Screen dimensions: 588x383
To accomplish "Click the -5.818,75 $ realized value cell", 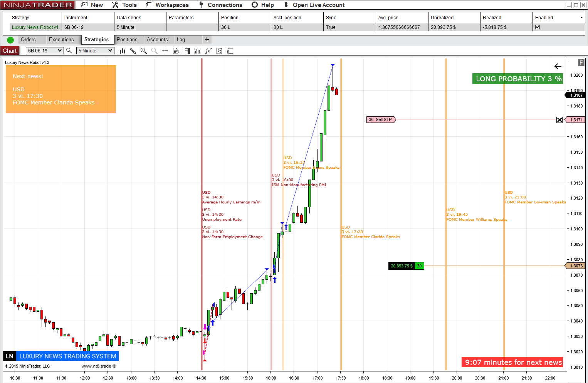I will tap(506, 27).
